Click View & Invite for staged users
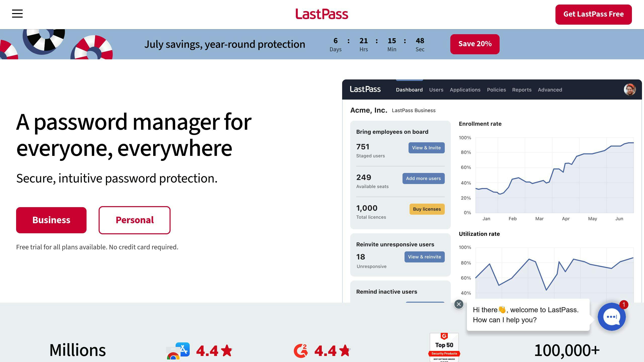 (426, 148)
